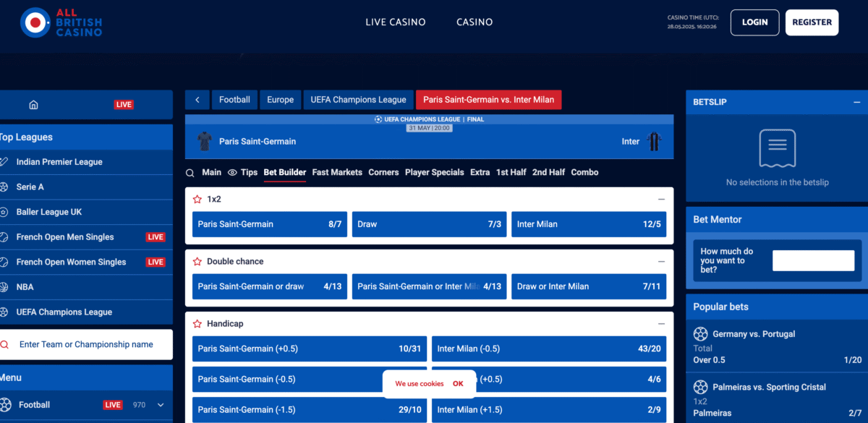Click the football icon beside UEFA Champions League
The width and height of the screenshot is (868, 423).
(x=4, y=312)
